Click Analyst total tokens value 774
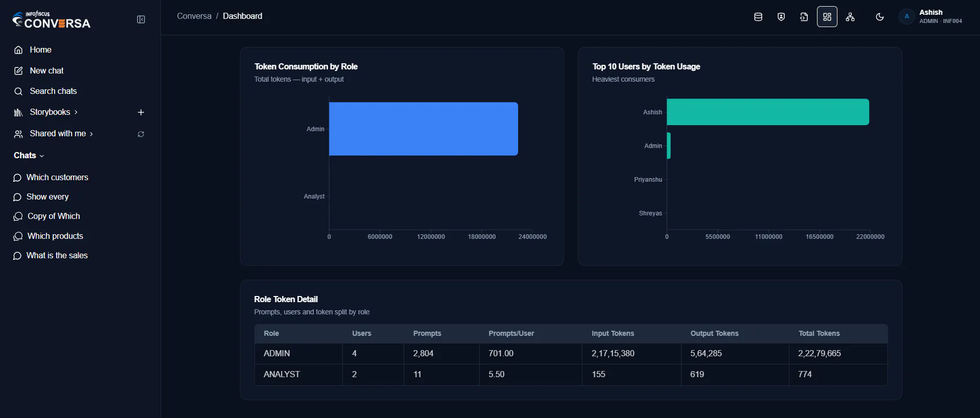 click(805, 374)
